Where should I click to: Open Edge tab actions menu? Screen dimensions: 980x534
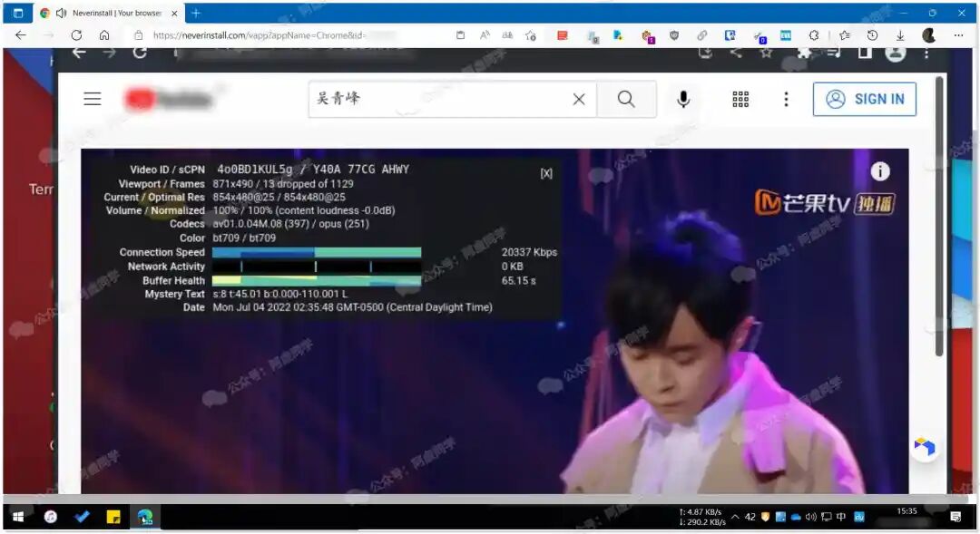coord(18,13)
